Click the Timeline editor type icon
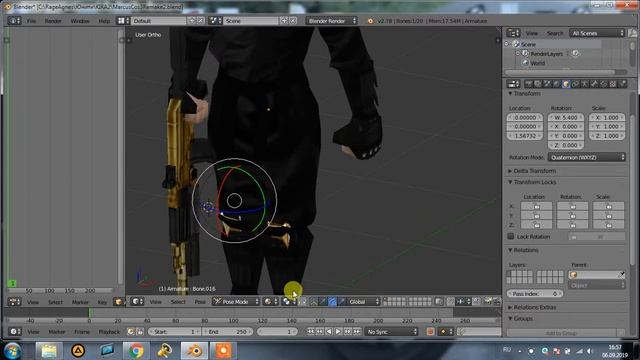The width and height of the screenshot is (640, 360). point(14,332)
